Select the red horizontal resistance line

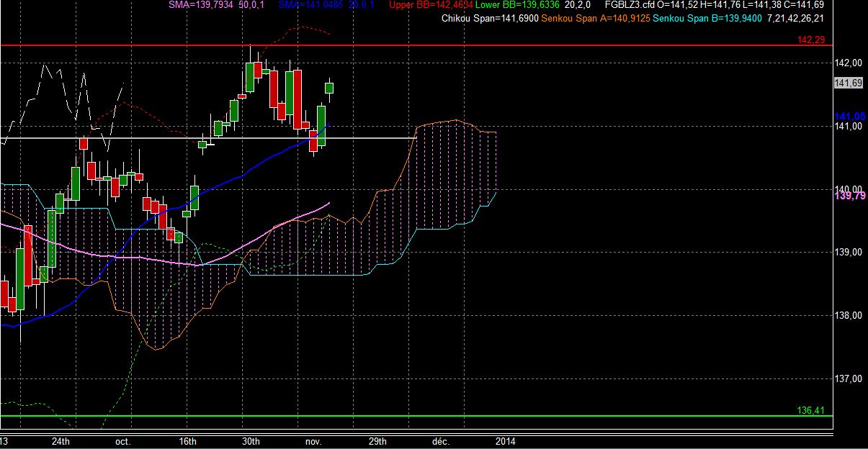tap(416, 45)
